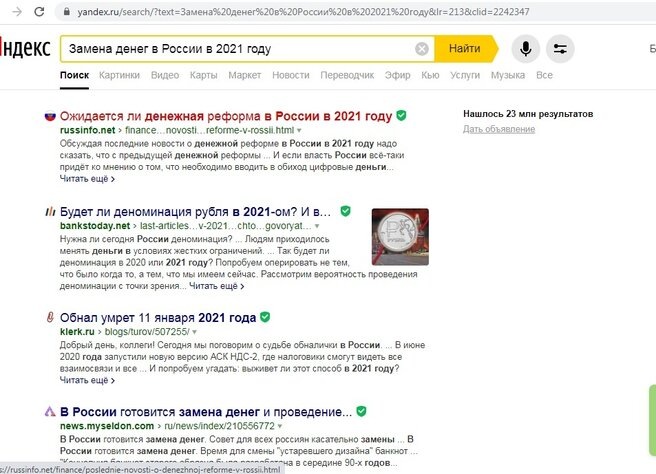
Task: Click green shield next to russinfo result
Action: tap(401, 115)
